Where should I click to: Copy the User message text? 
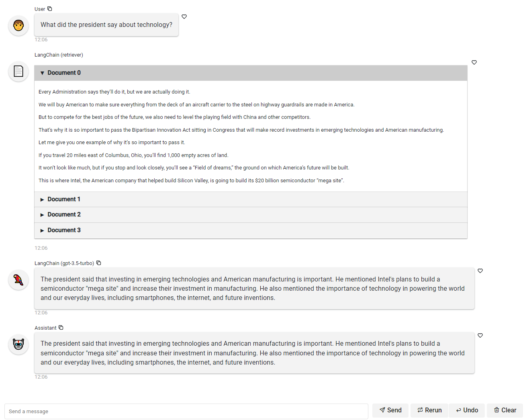(50, 9)
